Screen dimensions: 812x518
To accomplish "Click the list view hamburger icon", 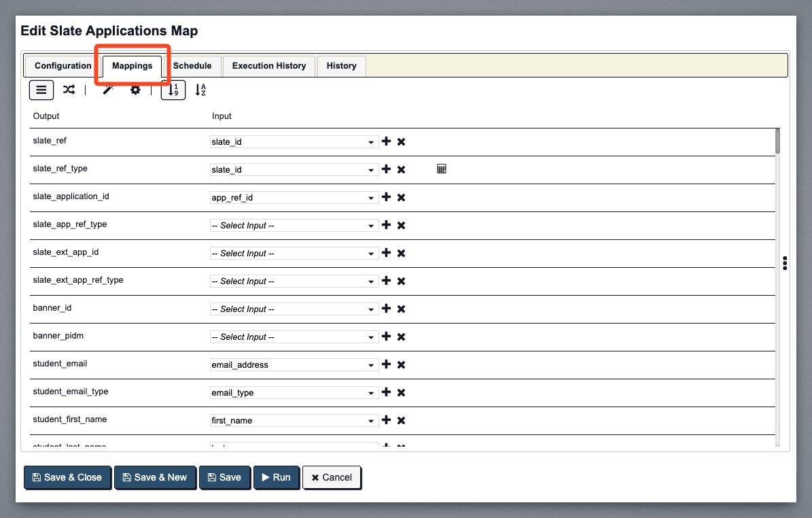I will coord(41,90).
